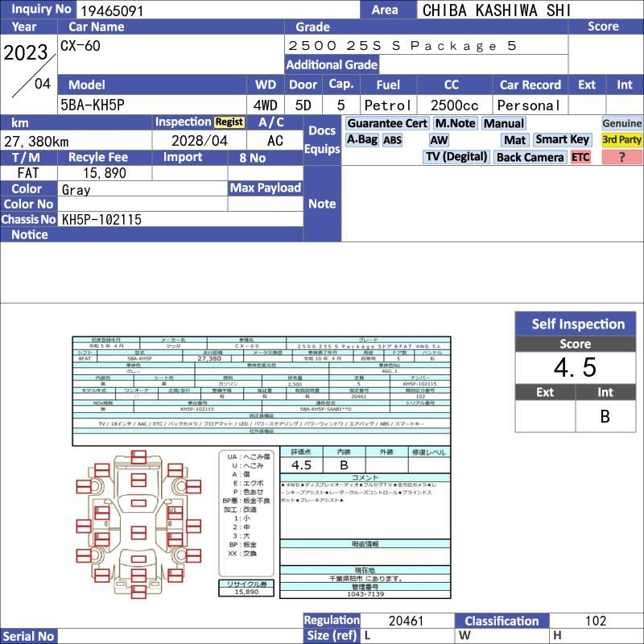
Task: Select inspection date 2028/04
Action: point(199,141)
